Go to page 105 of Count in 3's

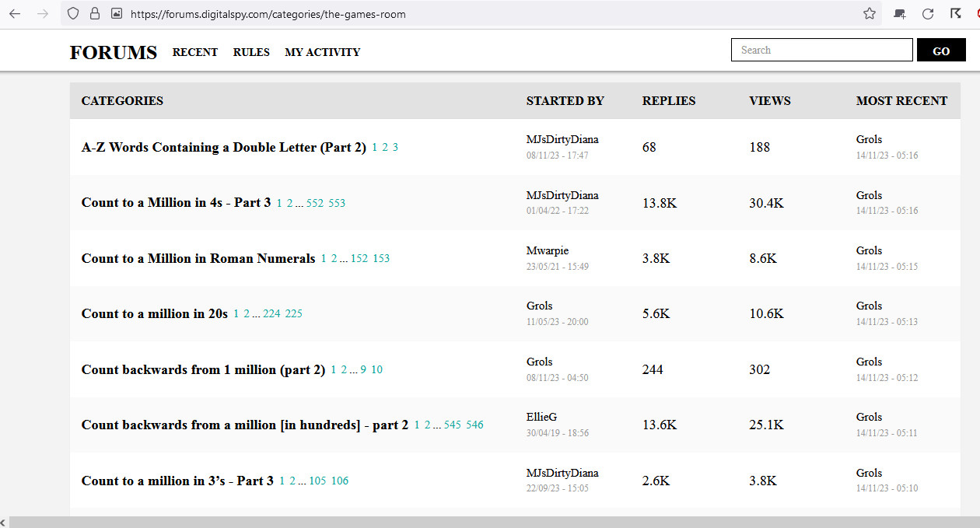317,481
